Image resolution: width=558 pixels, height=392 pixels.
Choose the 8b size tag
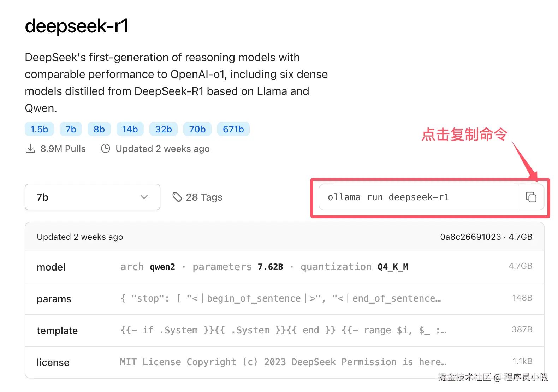click(x=99, y=129)
